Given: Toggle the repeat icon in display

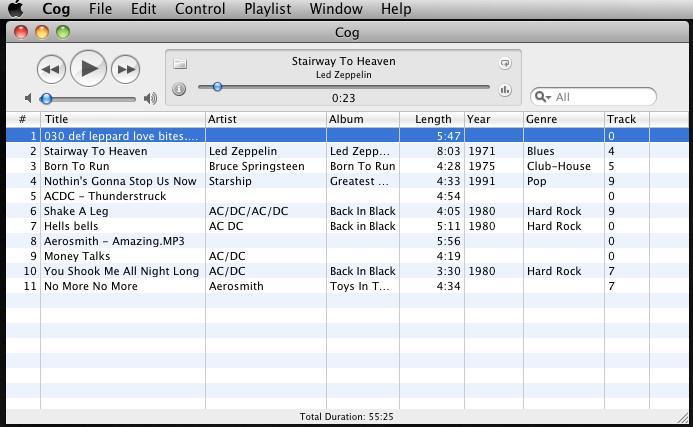Looking at the screenshot, I should point(505,64).
